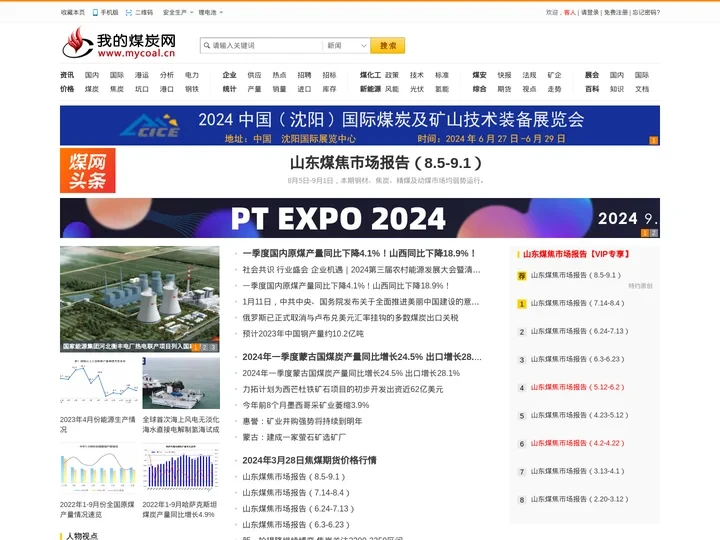Open the big headline 山东煤焦市场报告（8.5-9.1）

click(386, 163)
